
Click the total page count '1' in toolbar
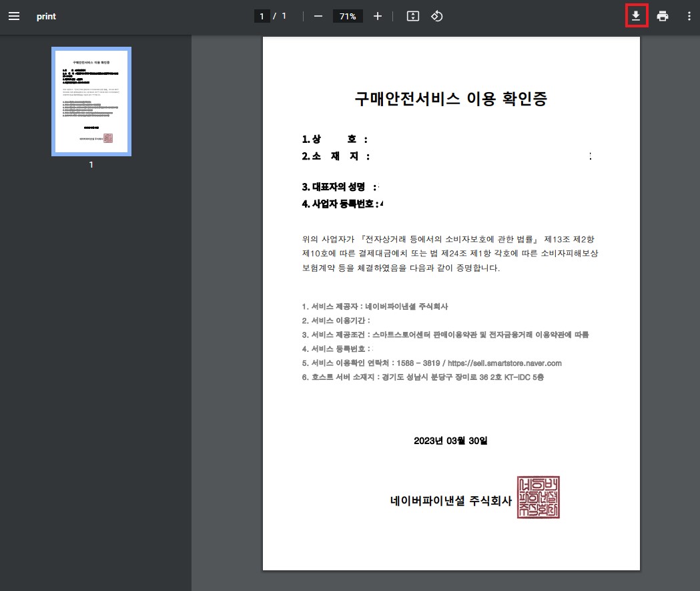click(284, 16)
